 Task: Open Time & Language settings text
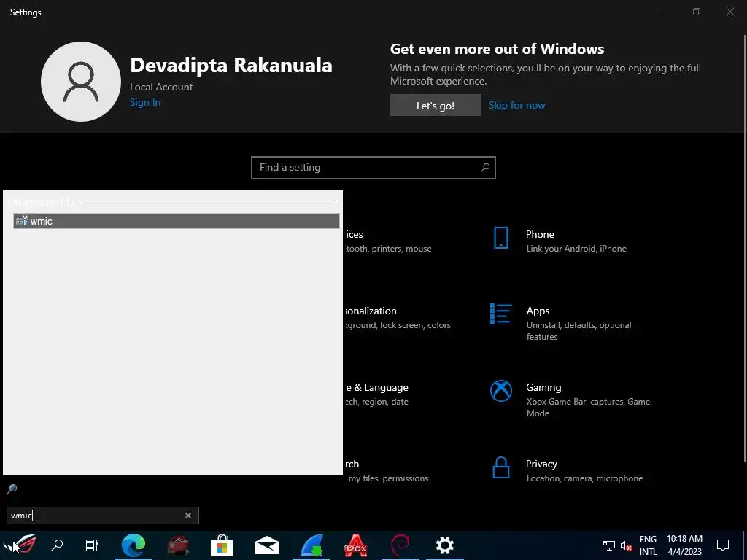(377, 388)
